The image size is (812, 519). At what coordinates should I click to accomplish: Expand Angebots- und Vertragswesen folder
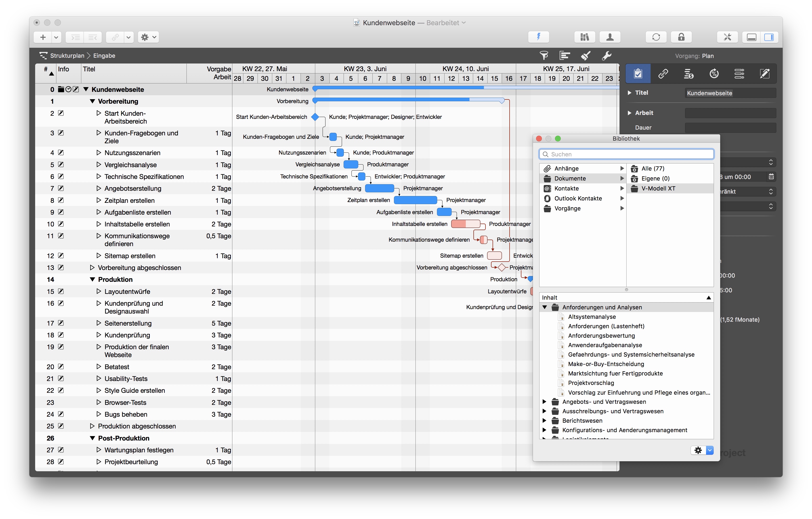(544, 401)
